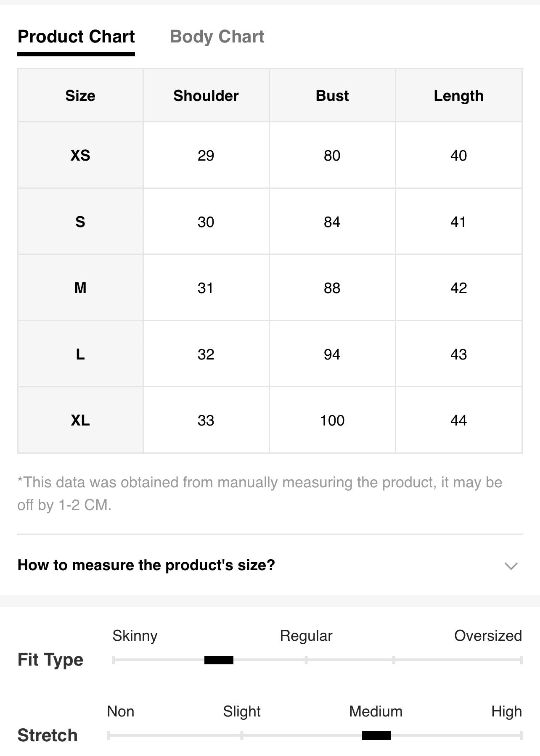Click the High stretch label
This screenshot has width=540, height=756.
point(506,711)
